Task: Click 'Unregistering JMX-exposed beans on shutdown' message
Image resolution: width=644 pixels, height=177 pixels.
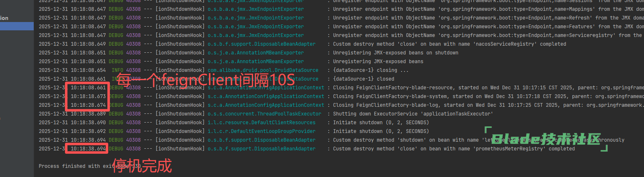Action: click(x=395, y=53)
